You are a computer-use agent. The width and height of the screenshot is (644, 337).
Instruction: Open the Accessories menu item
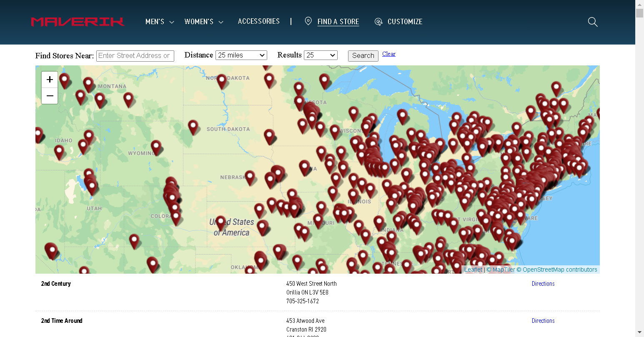(258, 21)
